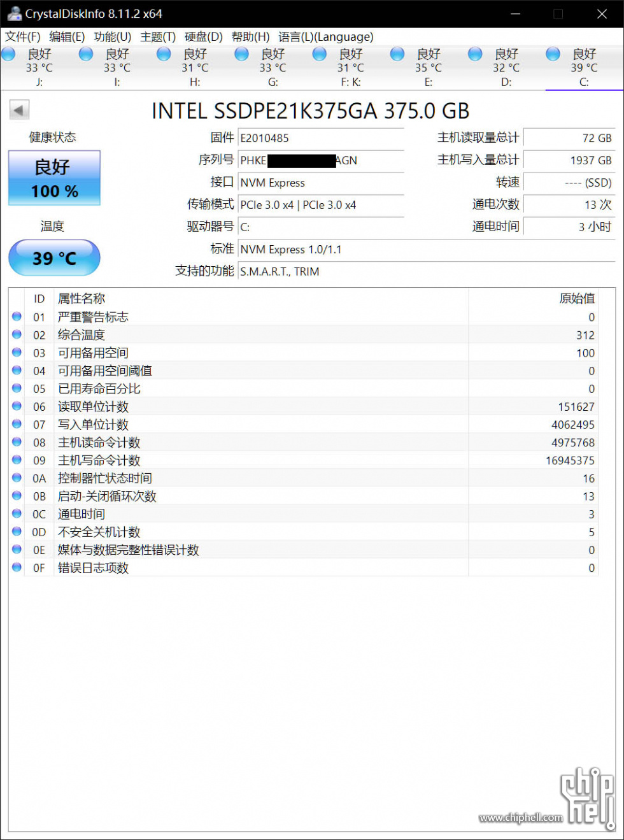The image size is (624, 840).
Task: Click status dot for attribute 0F
Action: coord(17,567)
